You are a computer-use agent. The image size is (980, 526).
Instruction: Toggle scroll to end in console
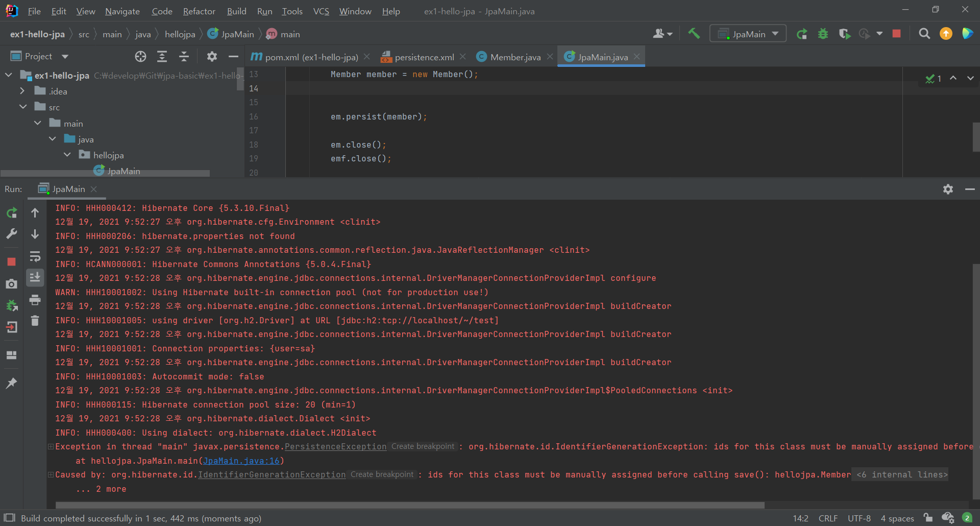(x=35, y=277)
